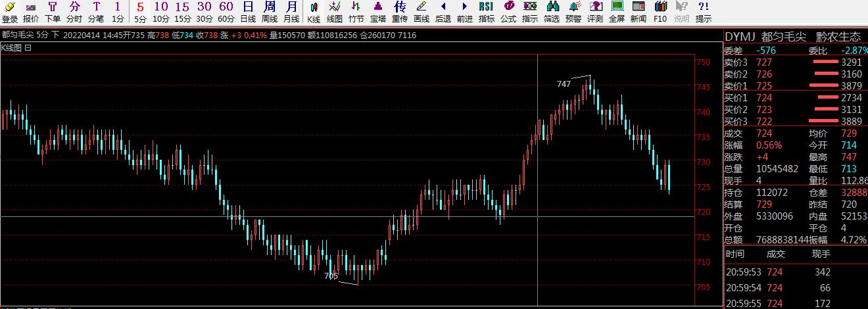Image resolution: width=868 pixels, height=309 pixels.
Task: Switch to 宝塔 tower chart type
Action: [377, 12]
